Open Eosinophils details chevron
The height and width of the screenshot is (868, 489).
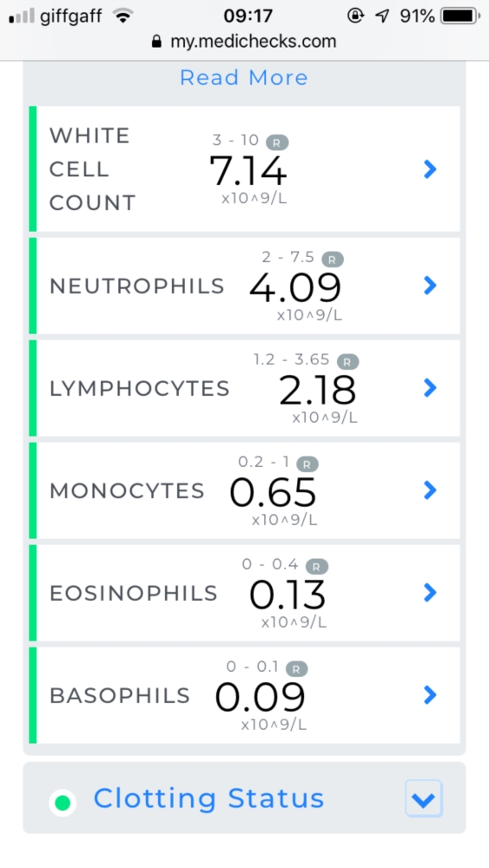(430, 592)
